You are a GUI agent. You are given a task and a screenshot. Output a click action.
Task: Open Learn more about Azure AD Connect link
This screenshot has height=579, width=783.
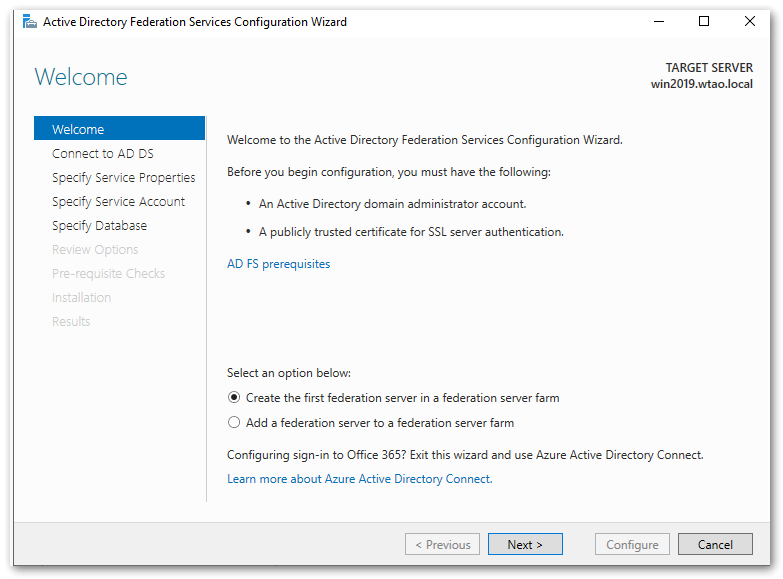(359, 479)
